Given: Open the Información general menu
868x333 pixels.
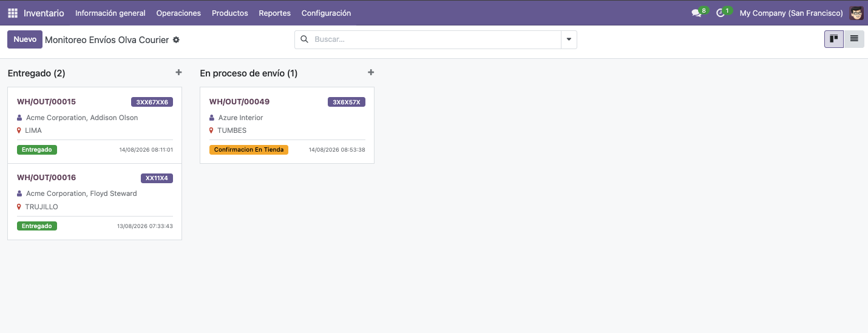Looking at the screenshot, I should point(110,13).
